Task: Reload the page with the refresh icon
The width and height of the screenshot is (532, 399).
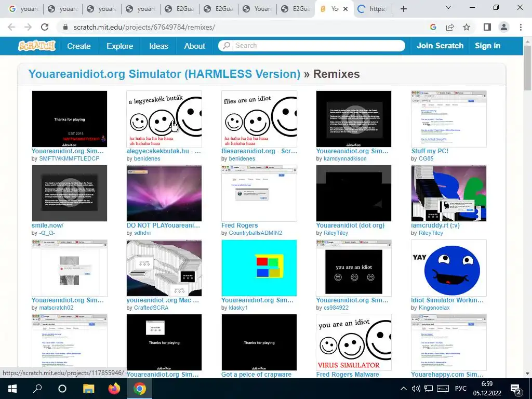Action: [45, 27]
